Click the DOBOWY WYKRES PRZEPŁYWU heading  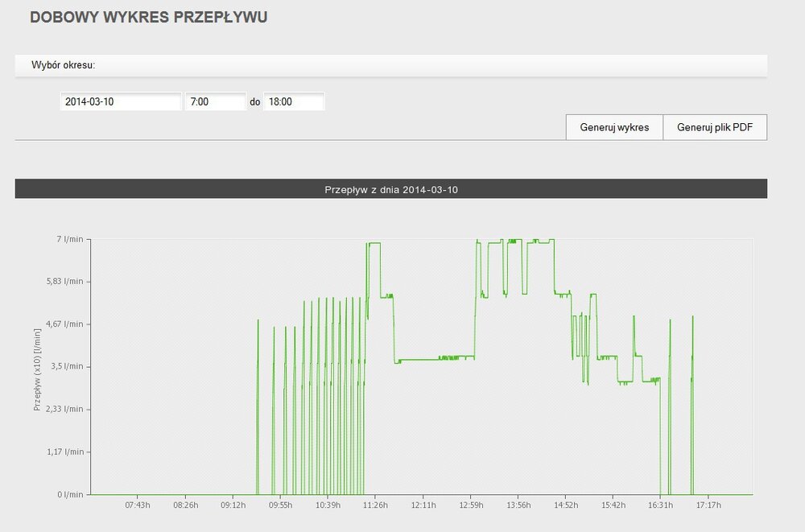[149, 17]
